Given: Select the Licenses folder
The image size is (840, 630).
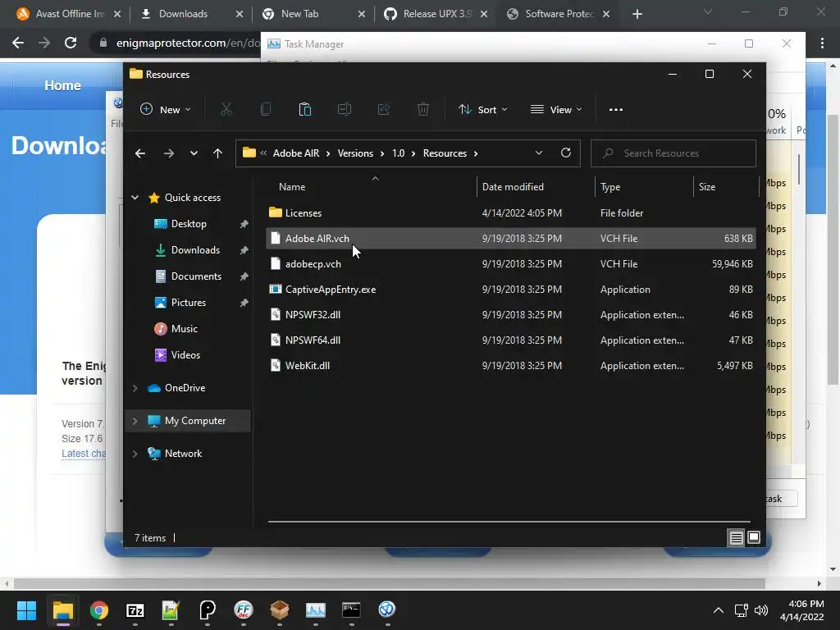Looking at the screenshot, I should (x=511, y=213).
